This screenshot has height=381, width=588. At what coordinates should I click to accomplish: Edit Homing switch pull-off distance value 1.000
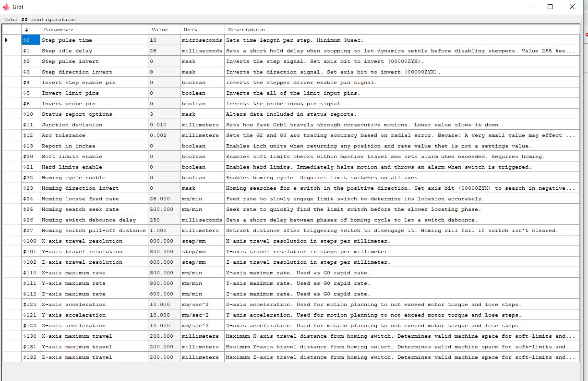(x=164, y=231)
